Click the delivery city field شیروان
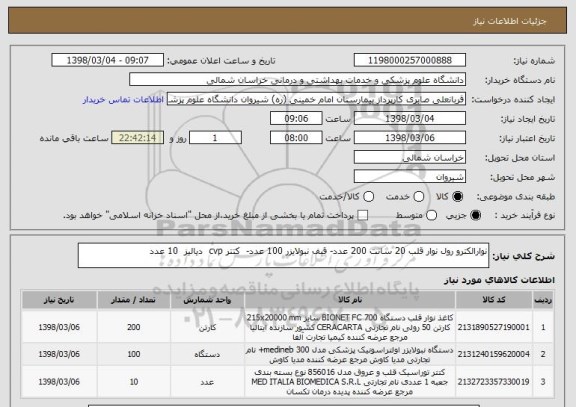 [410, 177]
